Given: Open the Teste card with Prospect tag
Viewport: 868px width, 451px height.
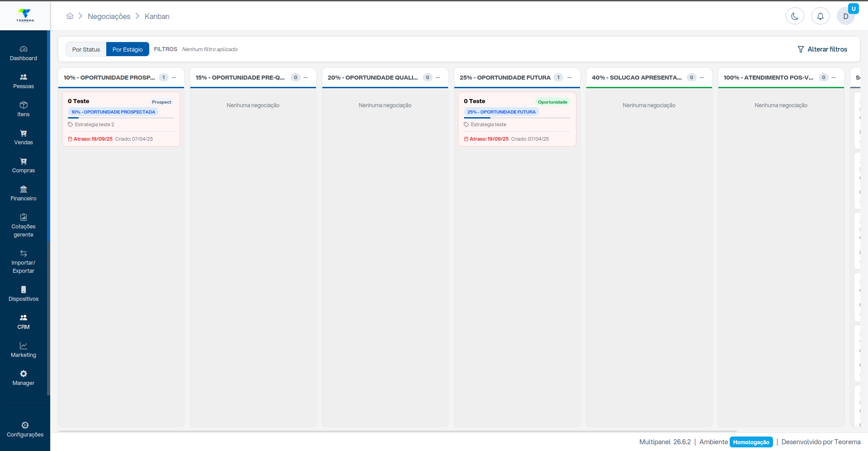Looking at the screenshot, I should click(x=121, y=119).
